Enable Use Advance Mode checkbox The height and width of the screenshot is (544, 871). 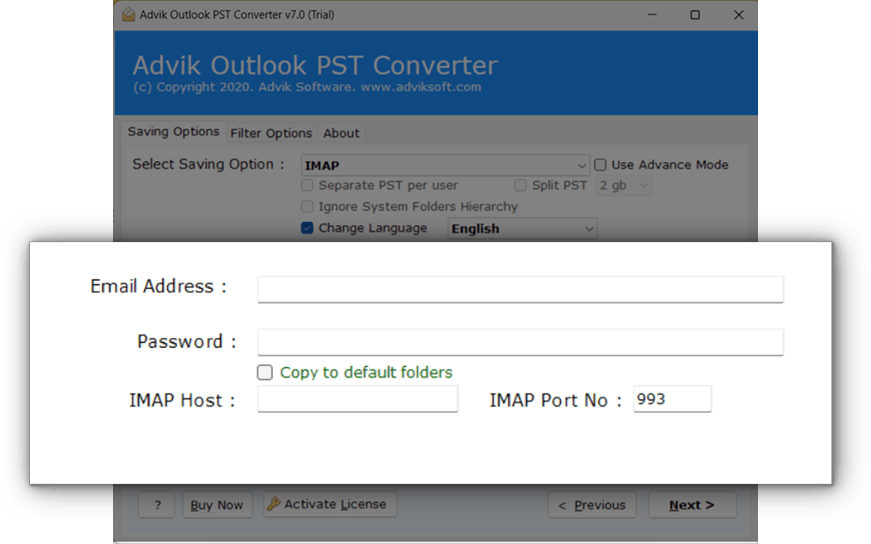(600, 165)
